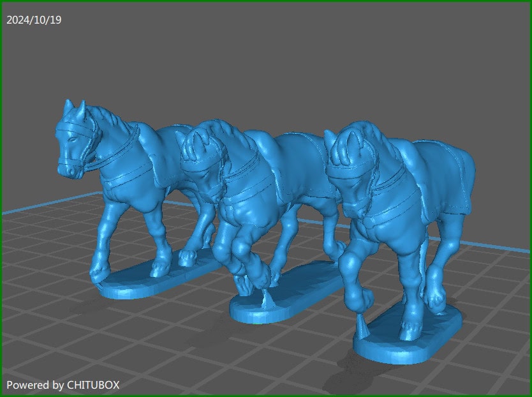532x397 pixels.
Task: Click the support cone under middle horse's hoof
Action: [265, 300]
